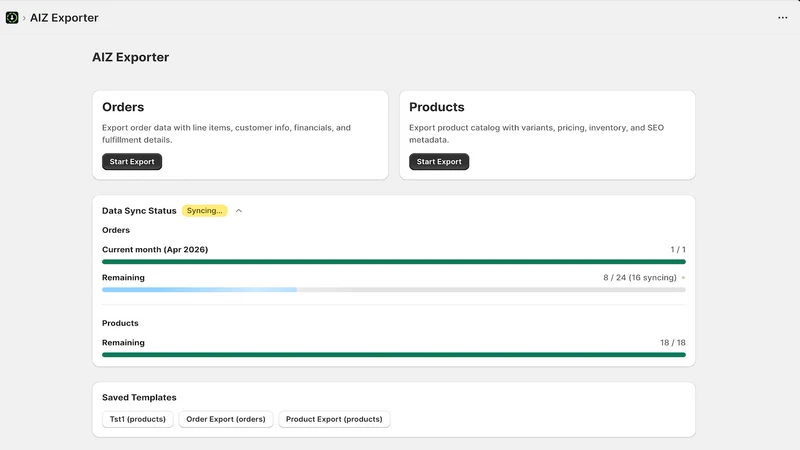Start Export in the Orders card
Viewport: 800px width, 450px height.
(x=132, y=162)
